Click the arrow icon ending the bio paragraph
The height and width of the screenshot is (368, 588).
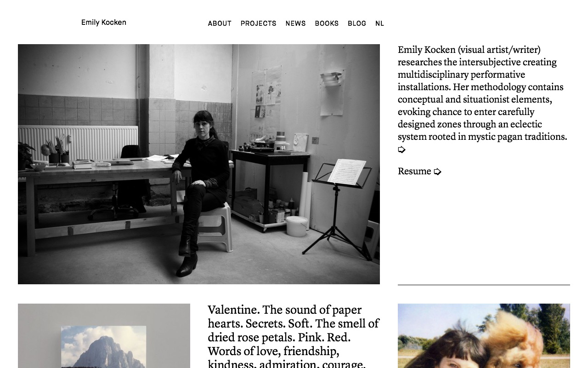(401, 149)
